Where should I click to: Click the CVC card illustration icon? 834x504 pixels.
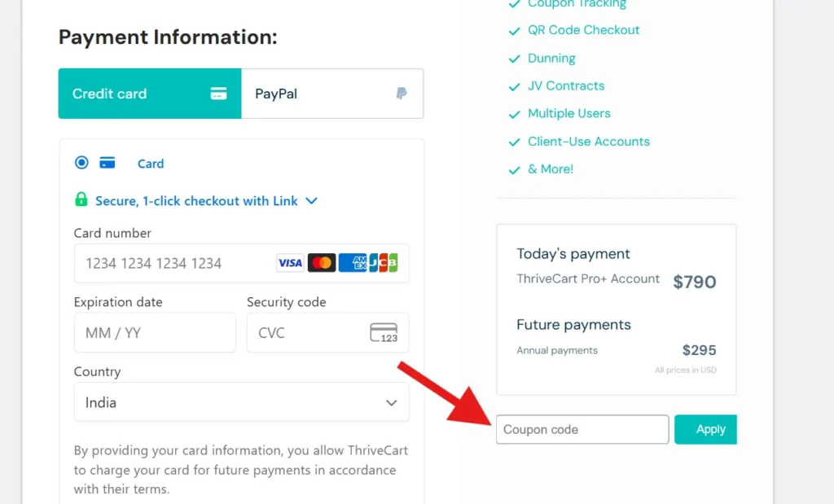385,333
